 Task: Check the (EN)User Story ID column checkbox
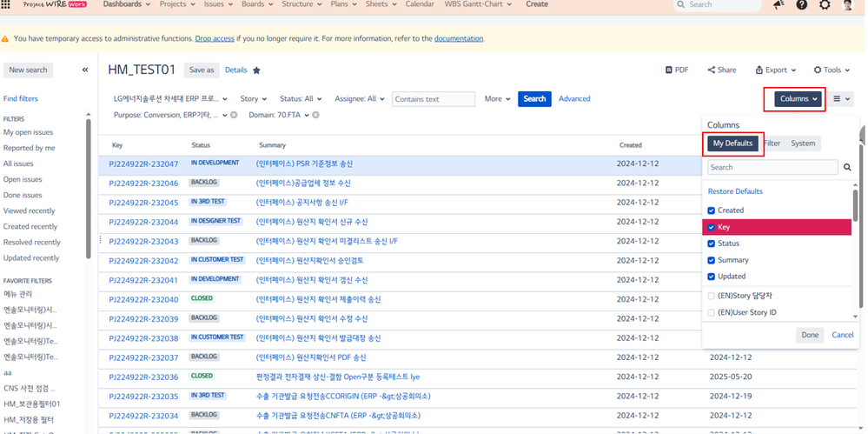[712, 312]
